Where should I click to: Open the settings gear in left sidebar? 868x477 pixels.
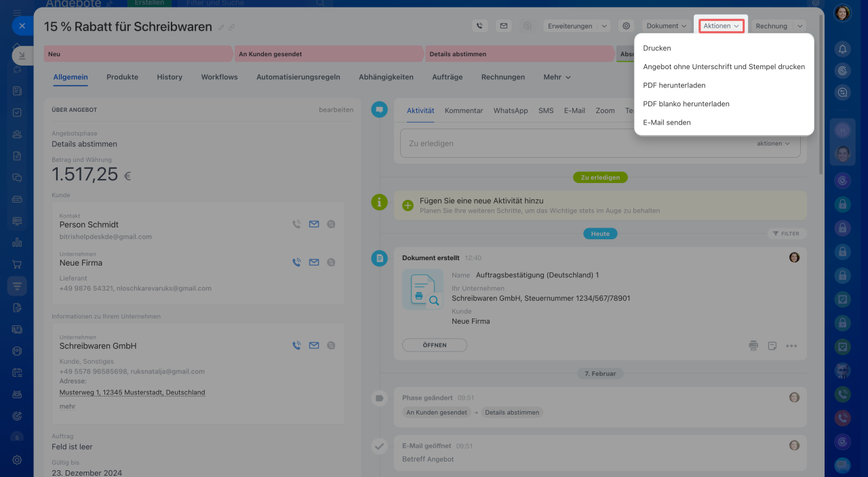17,459
